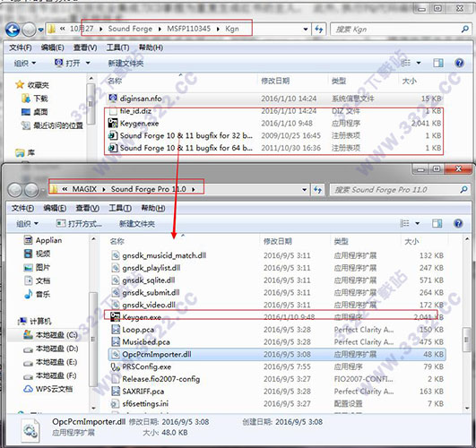
Task: Select 图片 library in the sidebar
Action: (37, 267)
